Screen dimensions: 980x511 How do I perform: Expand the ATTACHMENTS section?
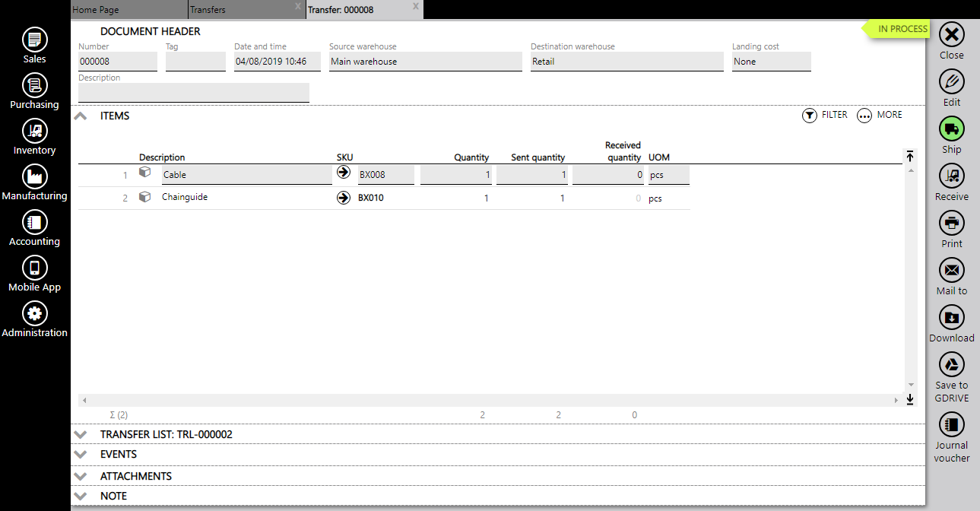[x=81, y=476]
